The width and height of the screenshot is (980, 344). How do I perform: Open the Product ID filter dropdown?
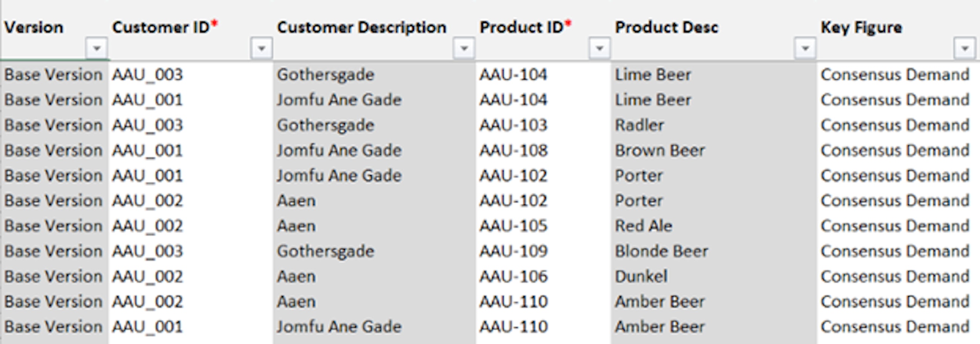(x=599, y=48)
